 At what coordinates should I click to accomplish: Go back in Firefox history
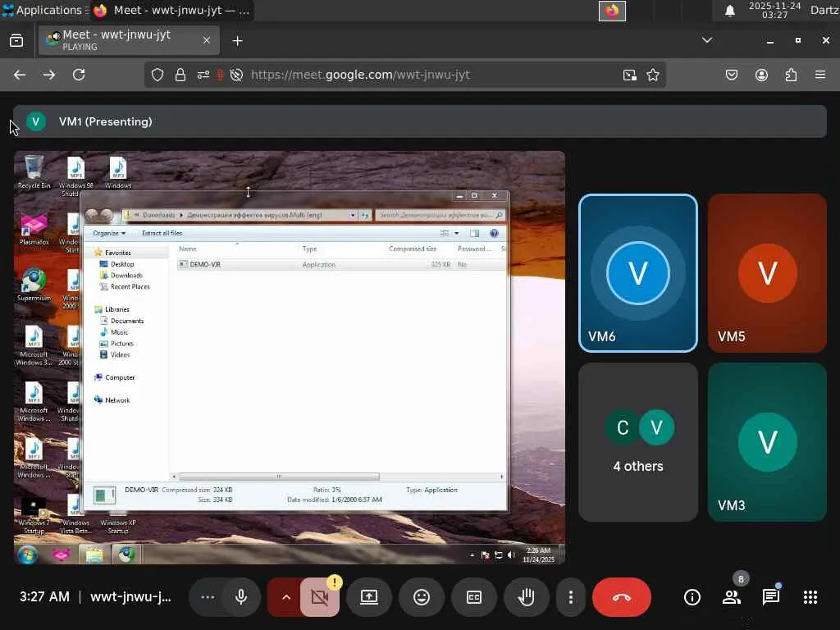pos(20,75)
